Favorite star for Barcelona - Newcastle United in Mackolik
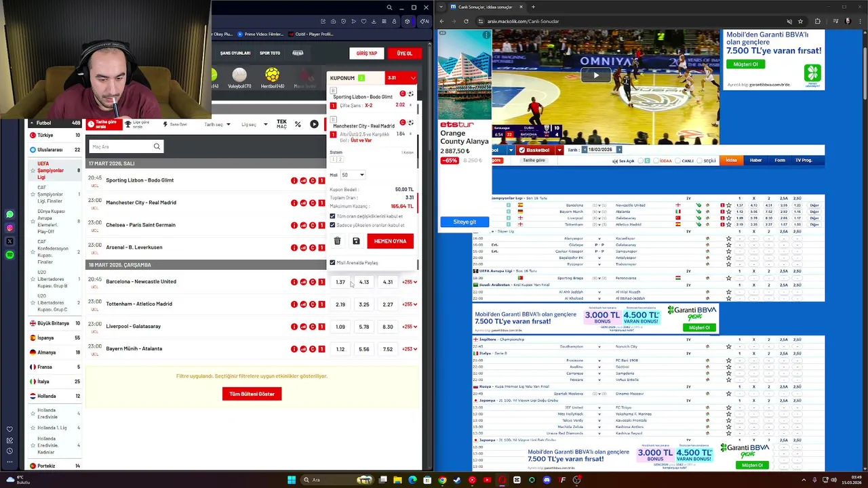Image resolution: width=868 pixels, height=488 pixels. [x=729, y=205]
